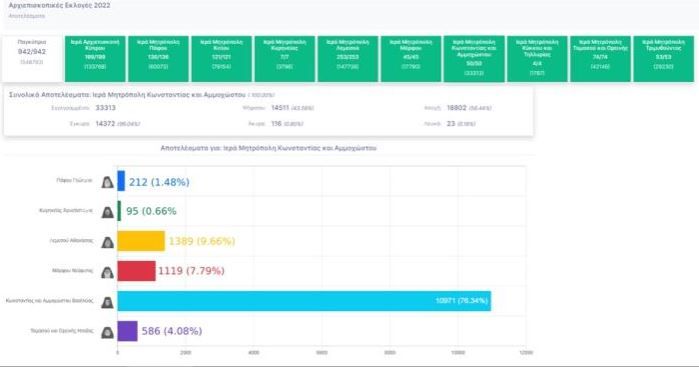Open the Ιερά Αρχιεπισκοπή Κύπρου 199/199 tab
The width and height of the screenshot is (699, 367).
point(95,59)
